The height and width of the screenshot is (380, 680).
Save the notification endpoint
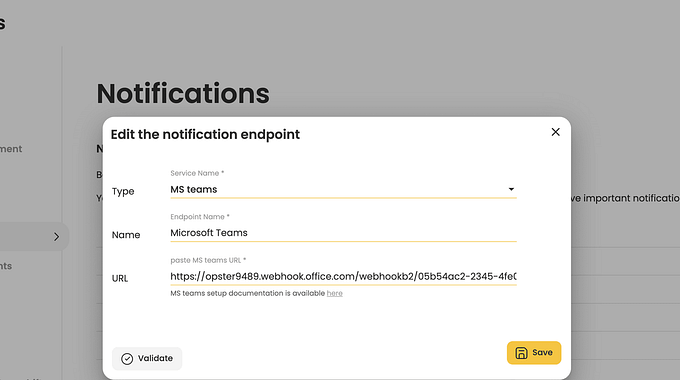(x=534, y=353)
